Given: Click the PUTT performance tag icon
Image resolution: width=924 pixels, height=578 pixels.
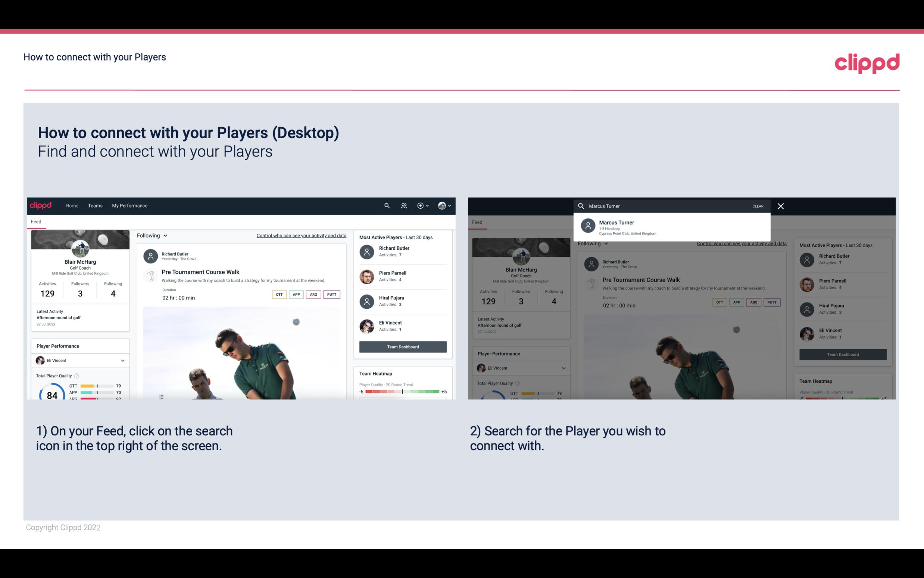Looking at the screenshot, I should (x=331, y=294).
